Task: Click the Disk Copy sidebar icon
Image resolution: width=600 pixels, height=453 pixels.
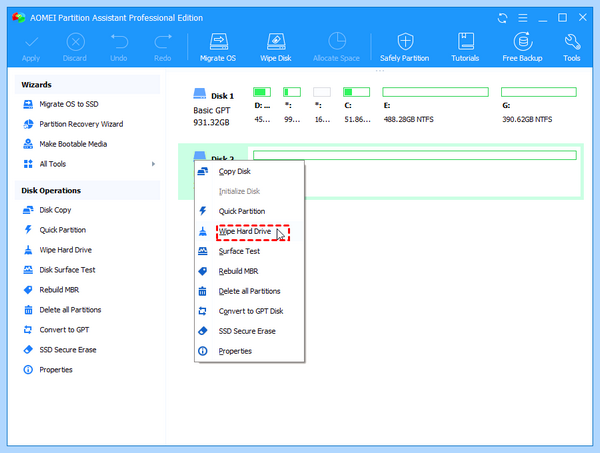Action: [28, 210]
